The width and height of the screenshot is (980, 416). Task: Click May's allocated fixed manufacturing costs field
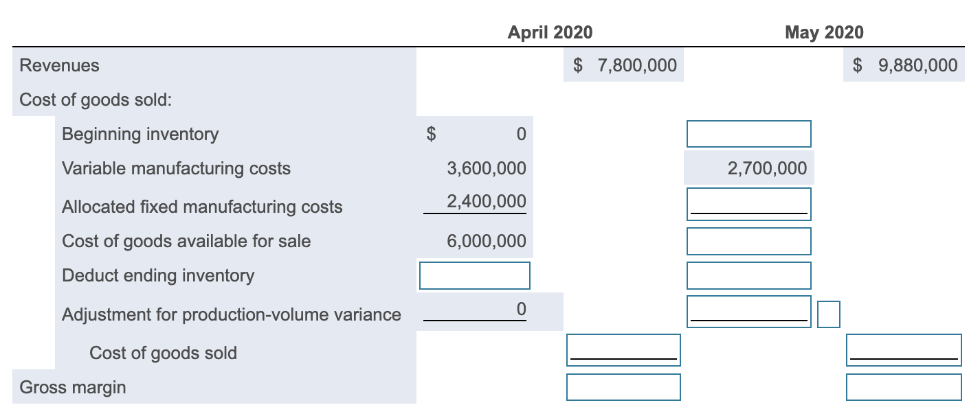pyautogui.click(x=748, y=203)
